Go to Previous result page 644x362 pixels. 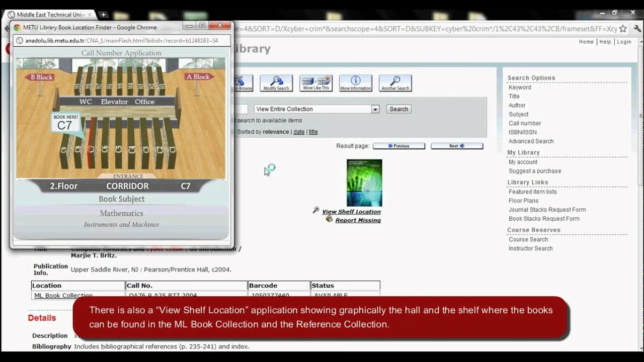pos(399,146)
